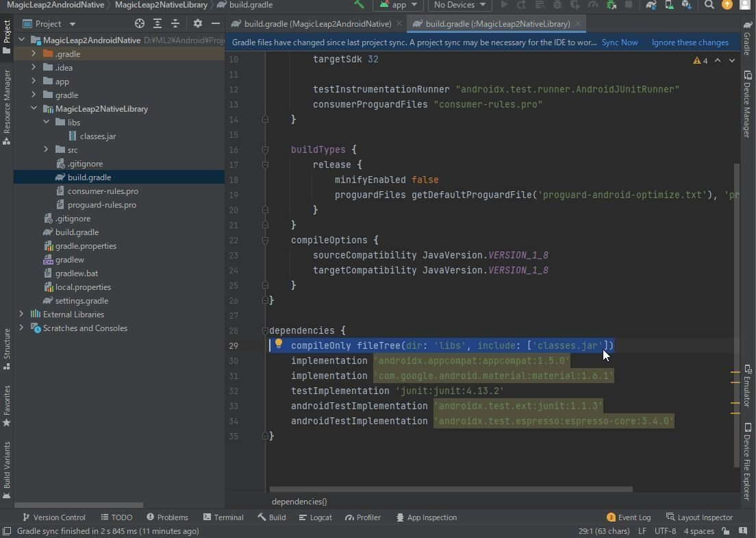Click Attach Debugger to Android Process icon
The width and height of the screenshot is (756, 538).
click(x=612, y=5)
